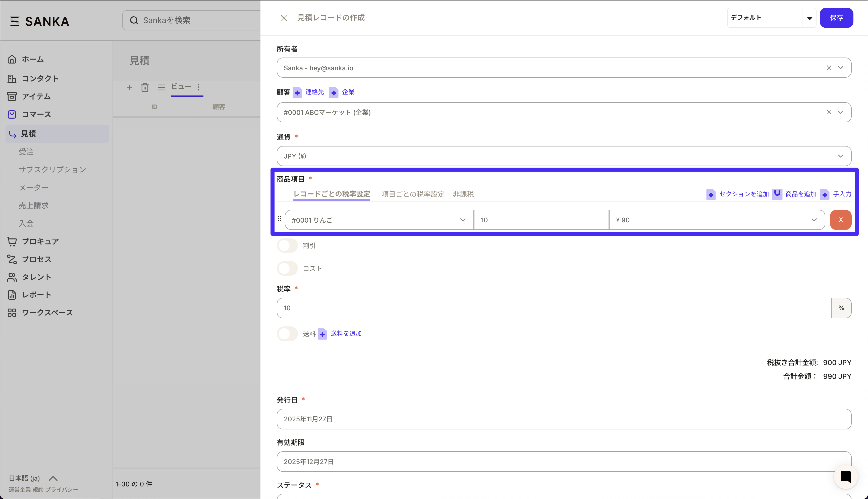868x499 pixels.
Task: Turn on the 送料 toggle
Action: coord(287,333)
